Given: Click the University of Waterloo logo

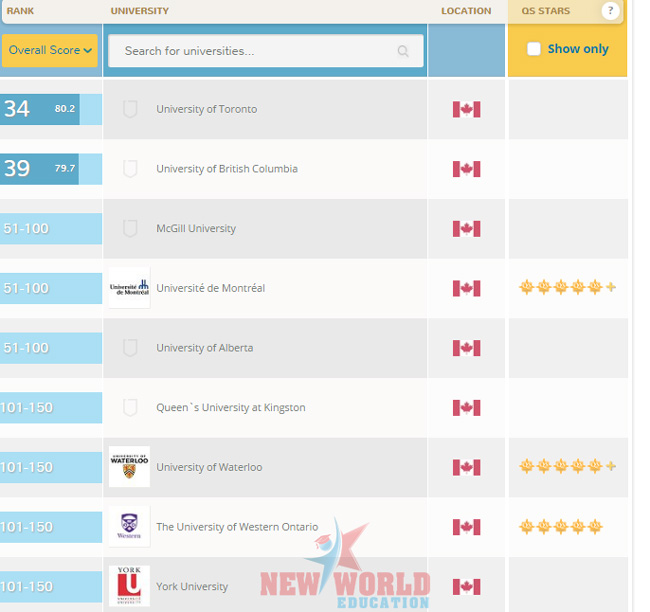Looking at the screenshot, I should pyautogui.click(x=129, y=467).
